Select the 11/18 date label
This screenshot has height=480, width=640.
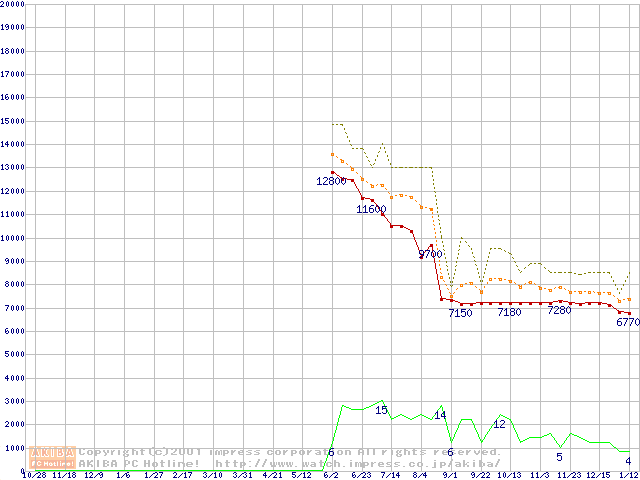coord(64,476)
